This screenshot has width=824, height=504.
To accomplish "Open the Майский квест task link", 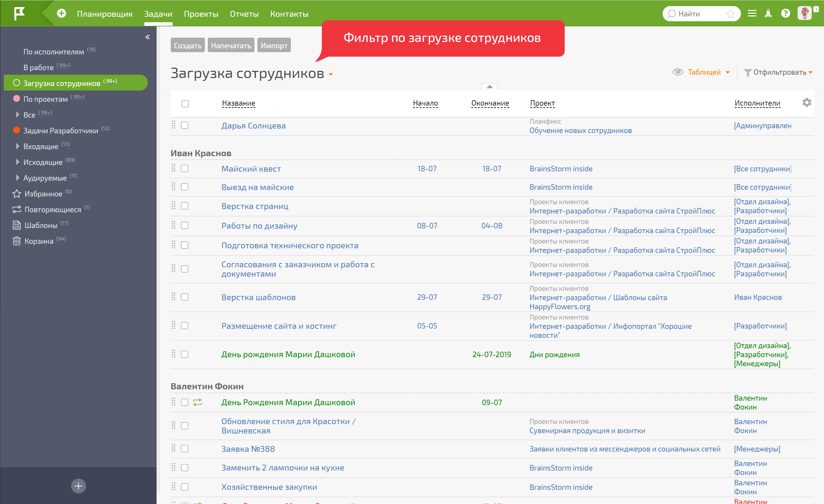I will pos(251,168).
